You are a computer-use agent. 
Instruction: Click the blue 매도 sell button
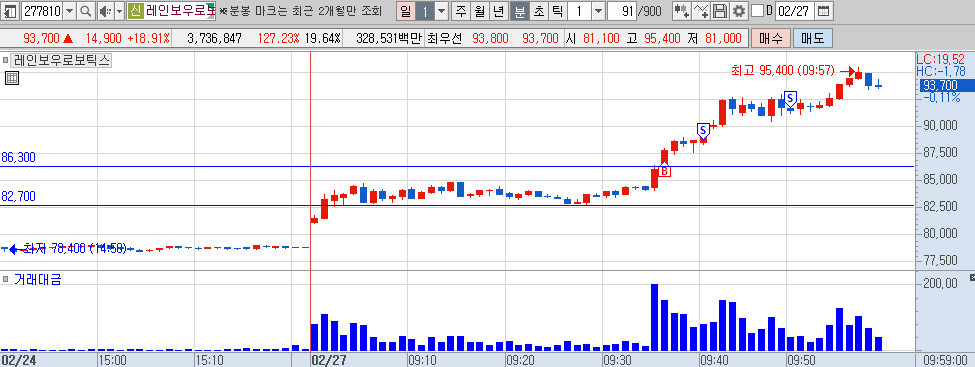[x=813, y=39]
